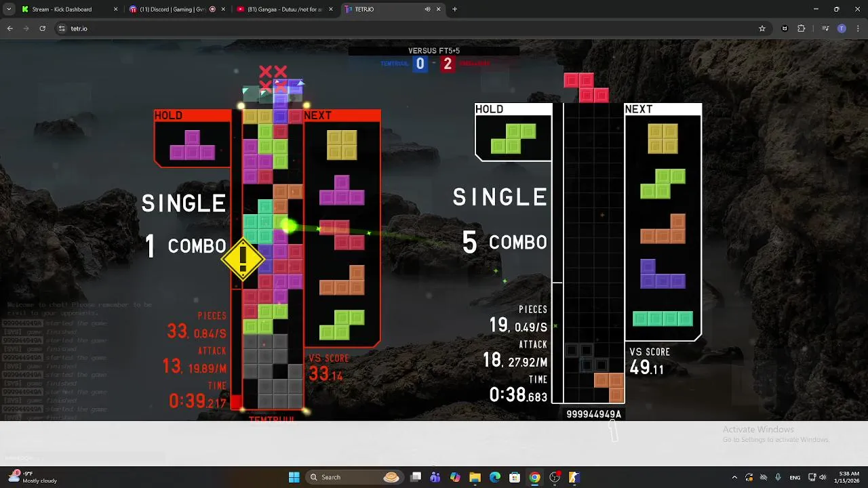Open the media controls icon
This screenshot has height=488, width=868.
click(825, 28)
